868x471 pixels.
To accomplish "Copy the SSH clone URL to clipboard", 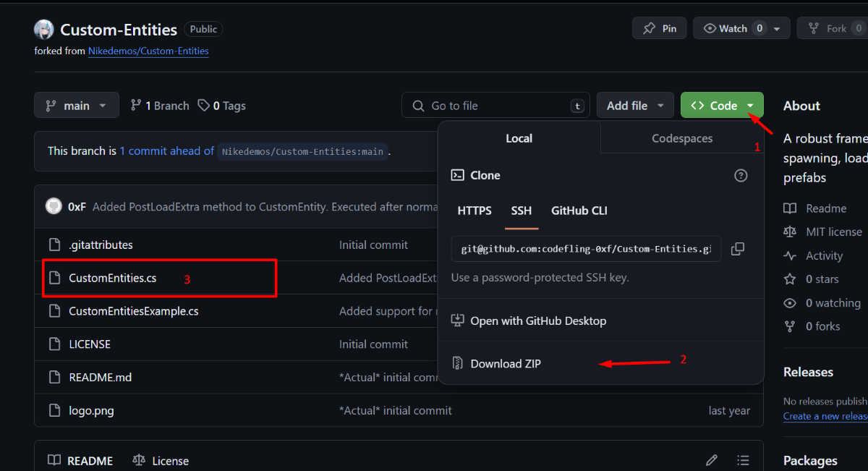I will coord(738,249).
